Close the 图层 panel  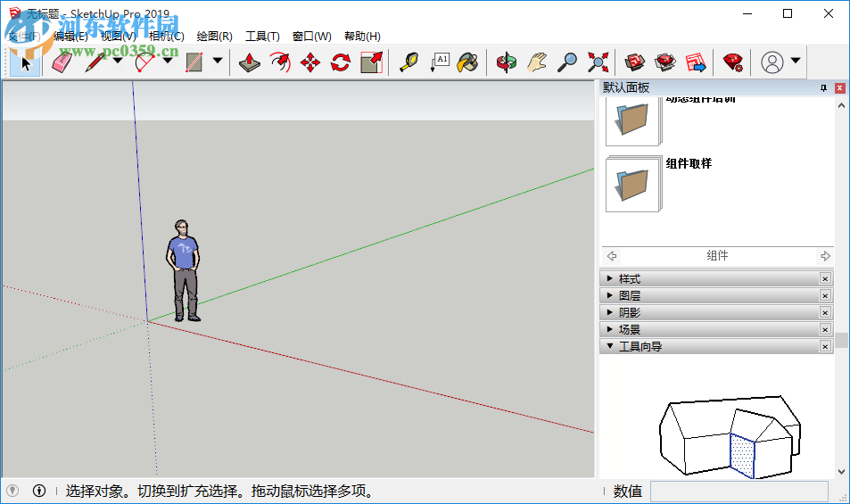click(825, 295)
